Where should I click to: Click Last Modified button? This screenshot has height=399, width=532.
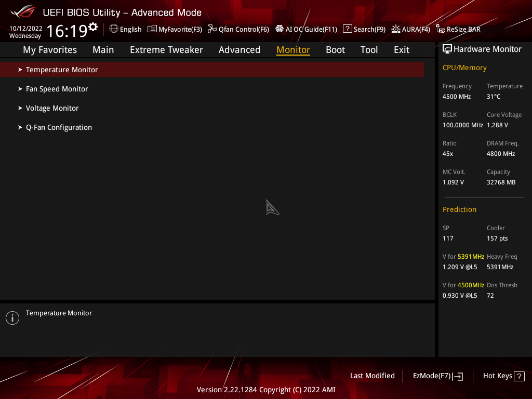coord(372,376)
